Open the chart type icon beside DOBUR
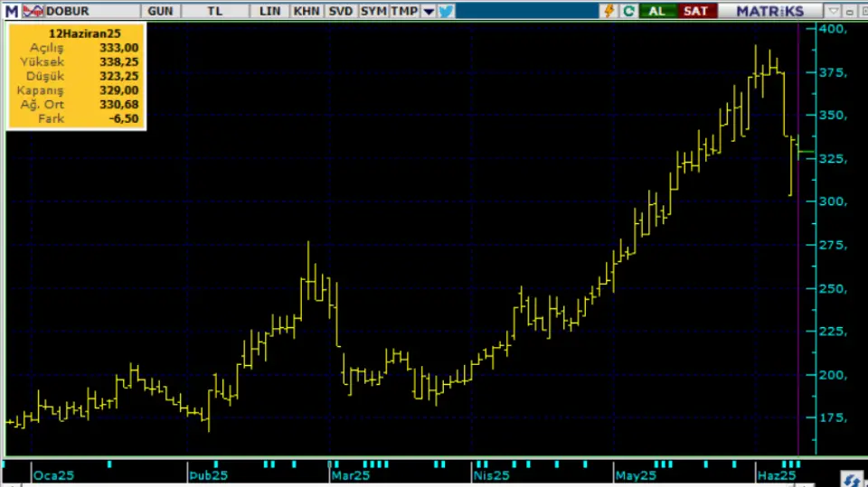 pos(32,11)
